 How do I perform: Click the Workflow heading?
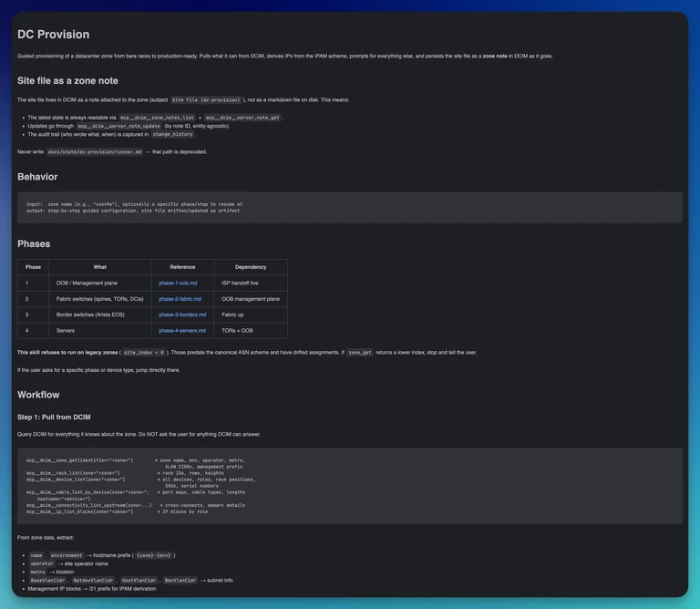[x=38, y=395]
